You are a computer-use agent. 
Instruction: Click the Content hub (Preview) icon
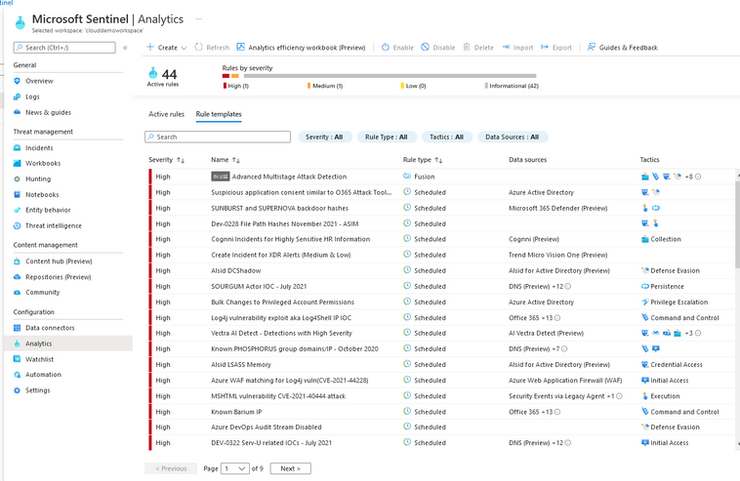coord(17,261)
